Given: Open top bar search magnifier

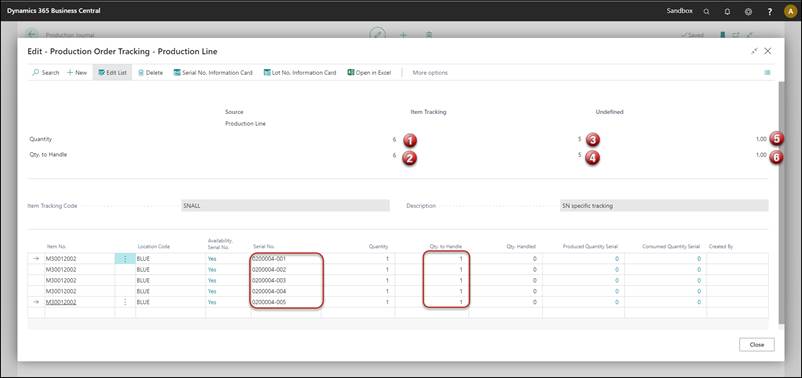Looking at the screenshot, I should click(706, 11).
